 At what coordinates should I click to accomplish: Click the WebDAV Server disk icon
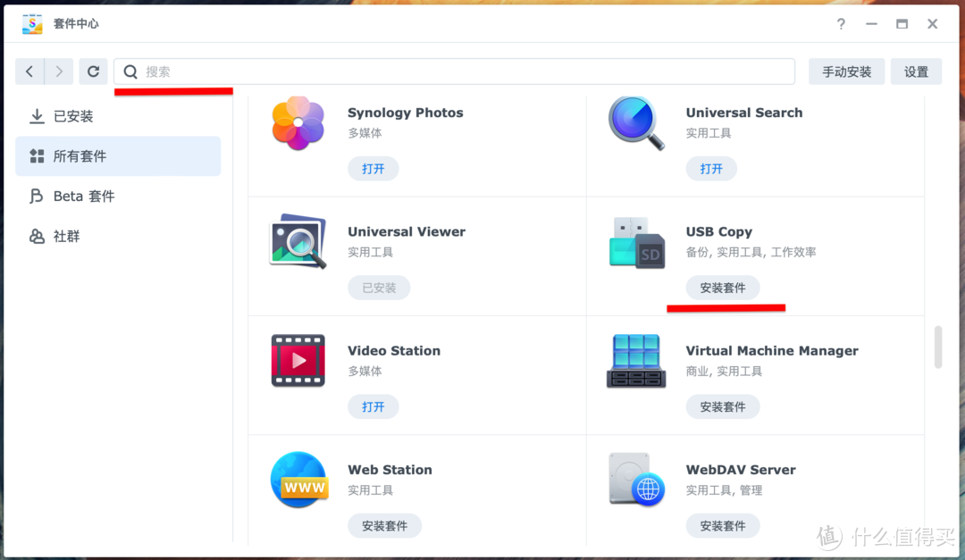pyautogui.click(x=636, y=480)
